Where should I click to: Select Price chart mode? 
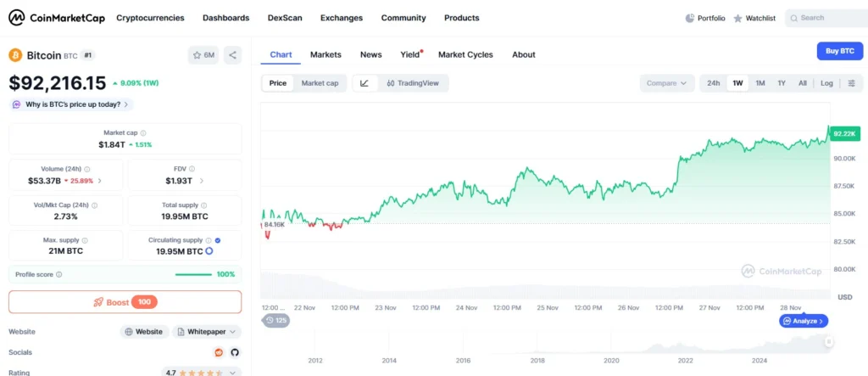pyautogui.click(x=278, y=83)
